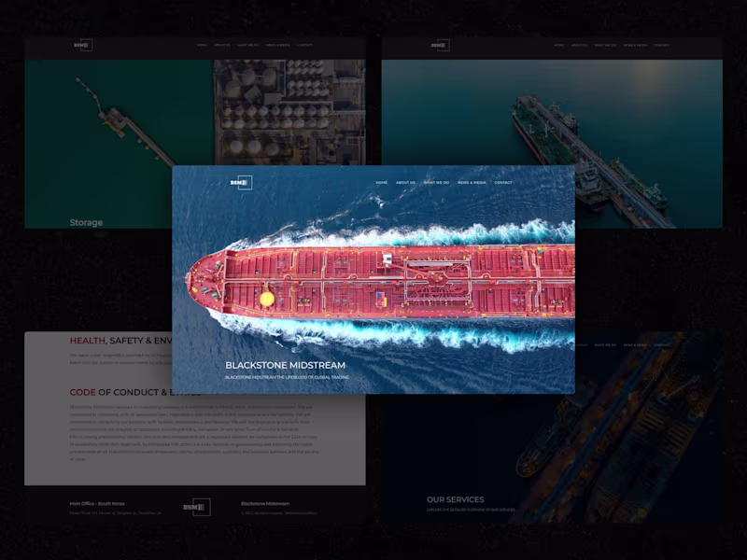Screen dimensions: 747x560
Task: Click the 'HEALTH, SAFETY & ENV' section heading
Action: pos(121,341)
